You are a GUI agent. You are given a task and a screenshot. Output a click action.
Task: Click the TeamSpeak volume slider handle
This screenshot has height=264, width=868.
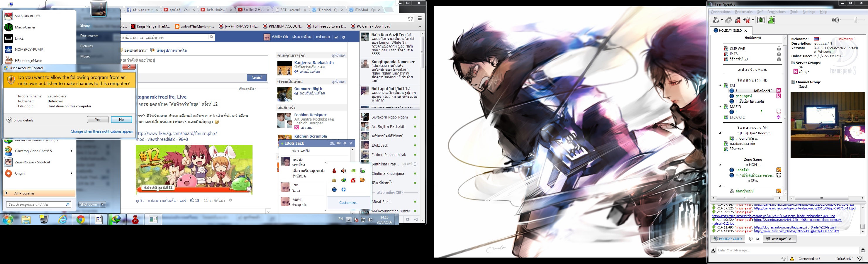coord(855,20)
